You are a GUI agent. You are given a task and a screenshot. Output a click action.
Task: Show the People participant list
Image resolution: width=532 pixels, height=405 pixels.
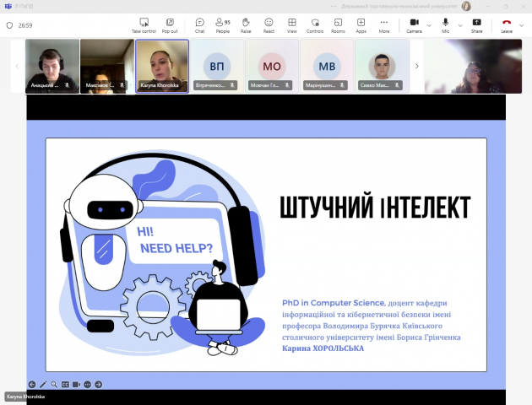(223, 24)
